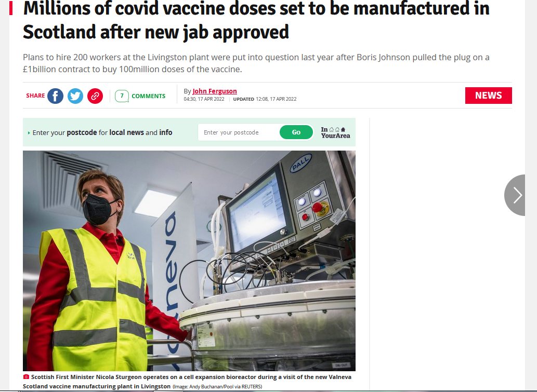The image size is (537, 392).
Task: Copy article link with red chain icon
Action: (95, 96)
